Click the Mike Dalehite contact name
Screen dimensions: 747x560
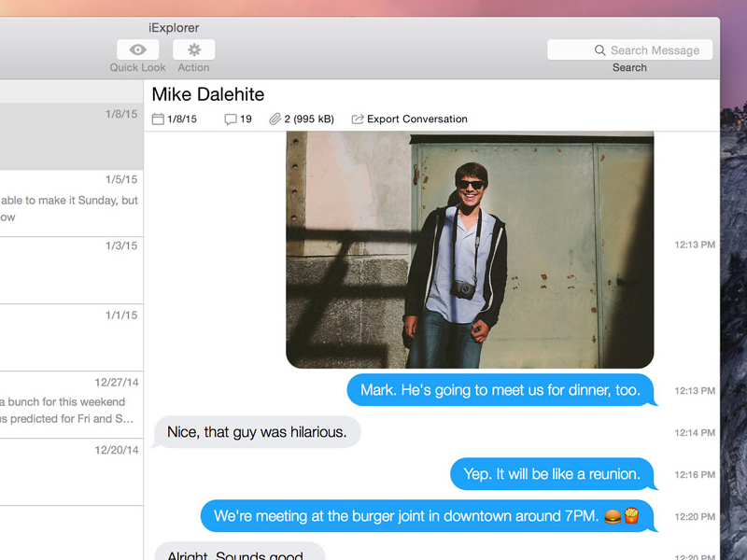click(207, 94)
